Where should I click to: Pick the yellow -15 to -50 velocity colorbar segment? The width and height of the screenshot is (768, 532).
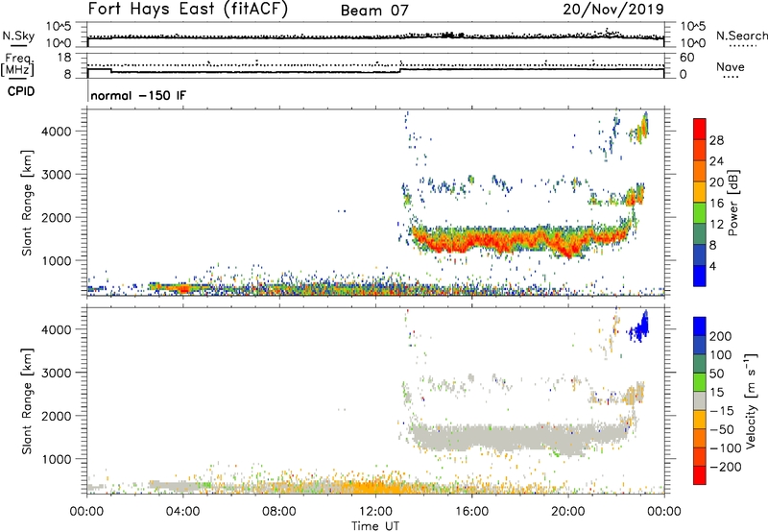coord(700,420)
